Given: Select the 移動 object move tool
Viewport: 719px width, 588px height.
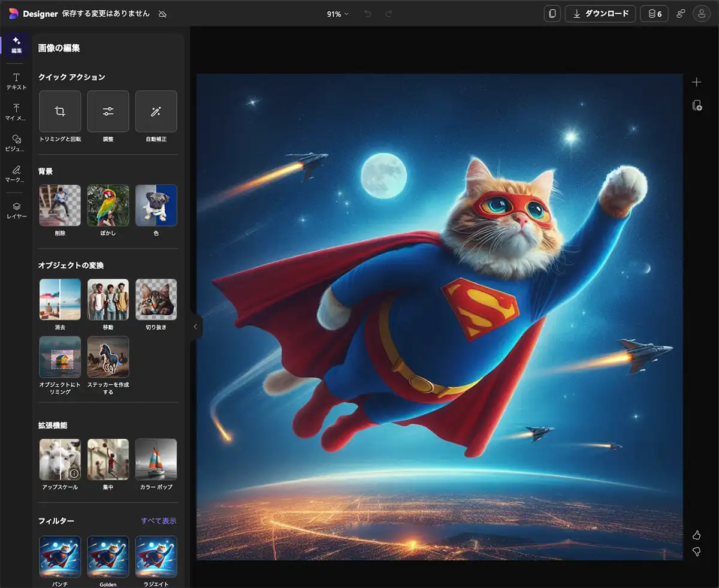Looking at the screenshot, I should tap(108, 299).
